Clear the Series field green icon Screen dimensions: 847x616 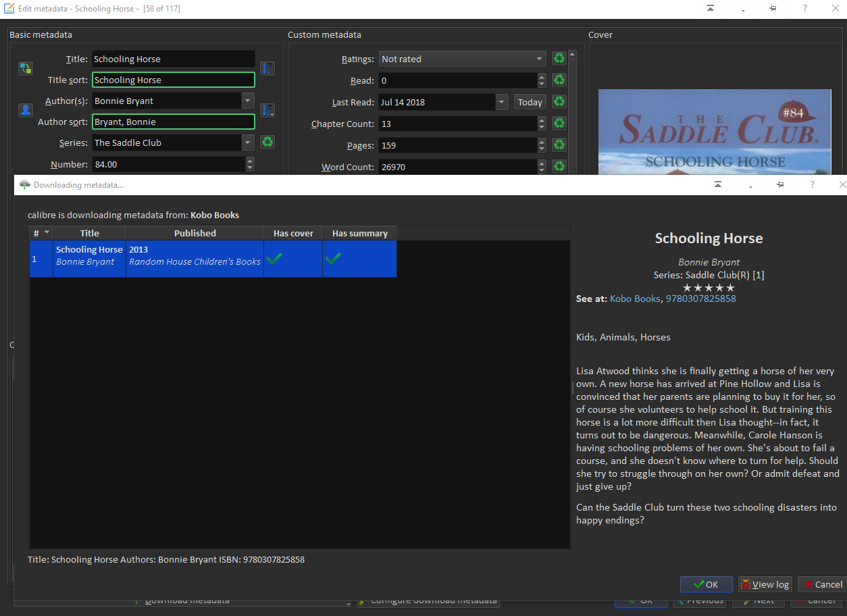(267, 143)
